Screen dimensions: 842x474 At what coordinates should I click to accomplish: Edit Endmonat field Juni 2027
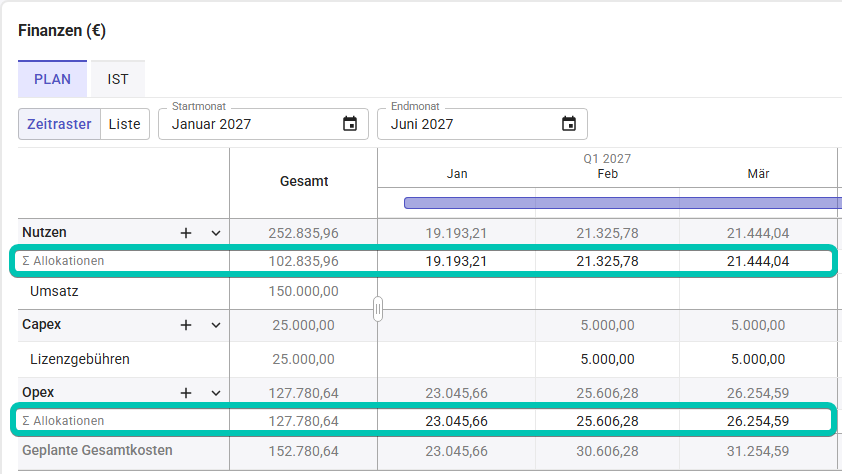(465, 125)
